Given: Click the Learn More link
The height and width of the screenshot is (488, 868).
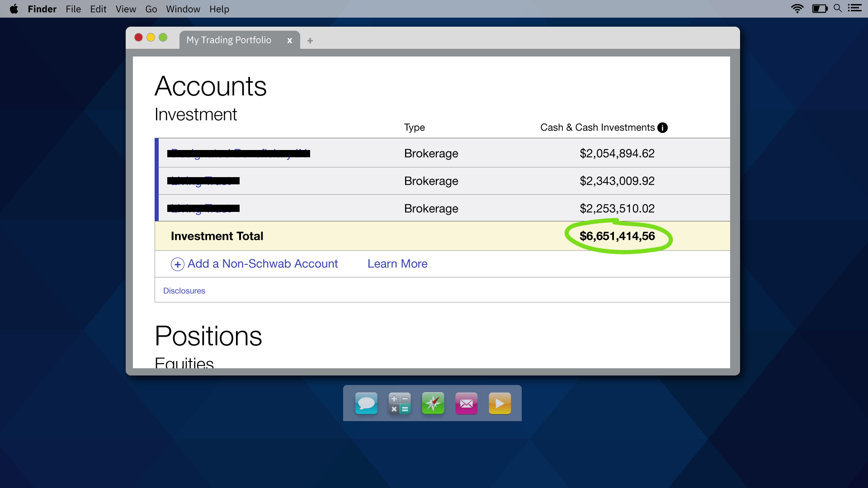Looking at the screenshot, I should click(397, 264).
